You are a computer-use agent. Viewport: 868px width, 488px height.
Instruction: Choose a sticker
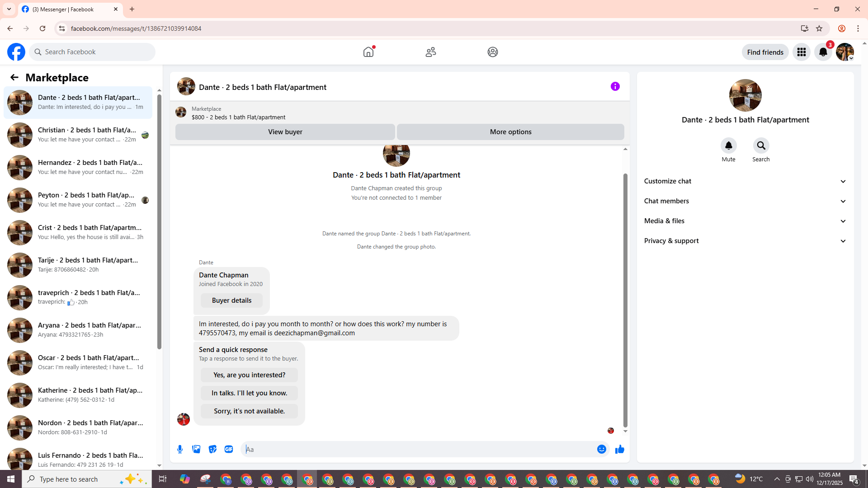(212, 449)
